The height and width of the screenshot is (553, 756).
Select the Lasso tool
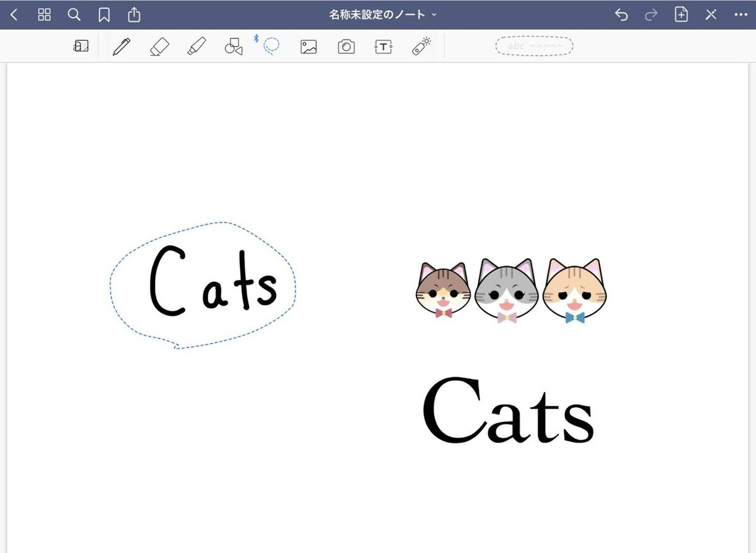[272, 47]
